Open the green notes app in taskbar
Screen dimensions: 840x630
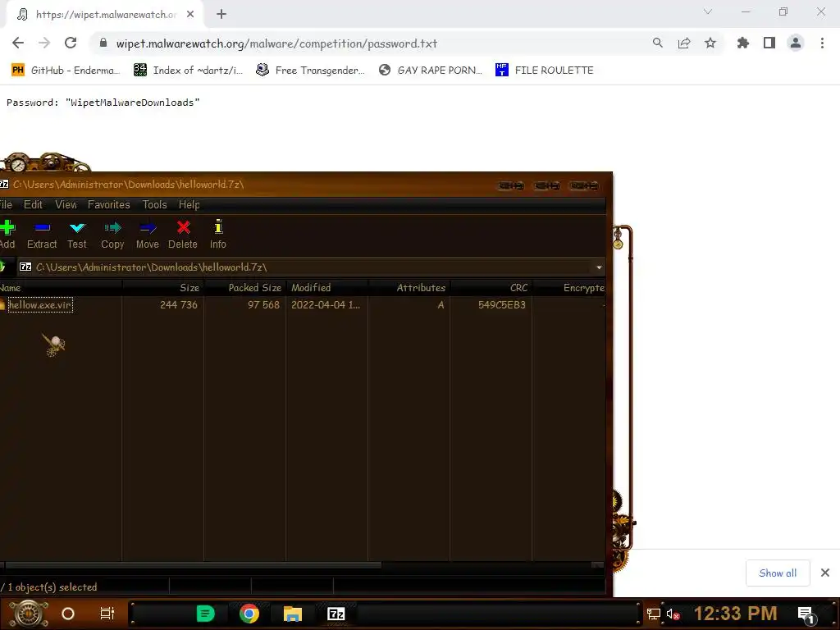[206, 614]
